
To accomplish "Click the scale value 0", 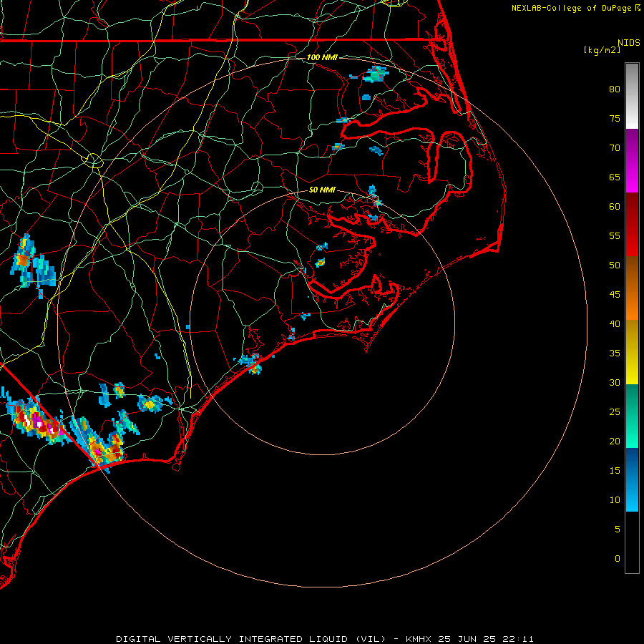I will tap(618, 559).
